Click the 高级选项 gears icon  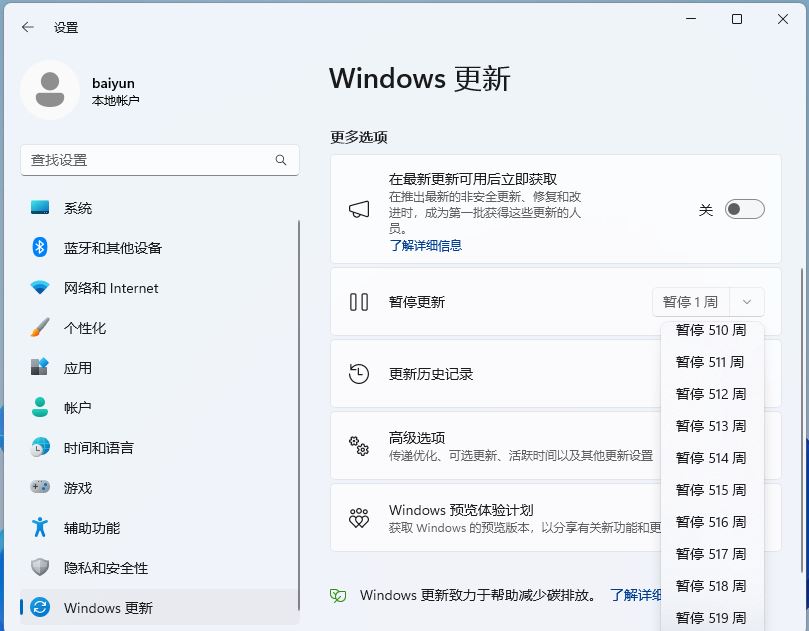(x=359, y=446)
